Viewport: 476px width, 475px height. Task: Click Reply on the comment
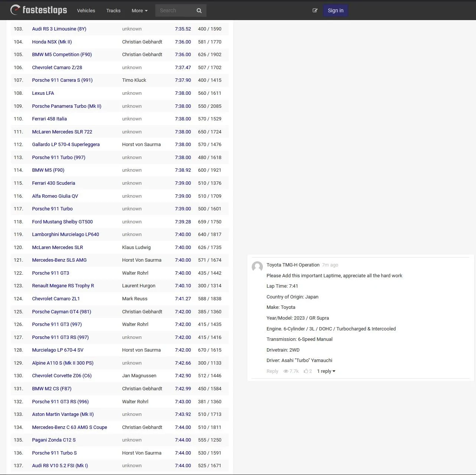click(272, 371)
